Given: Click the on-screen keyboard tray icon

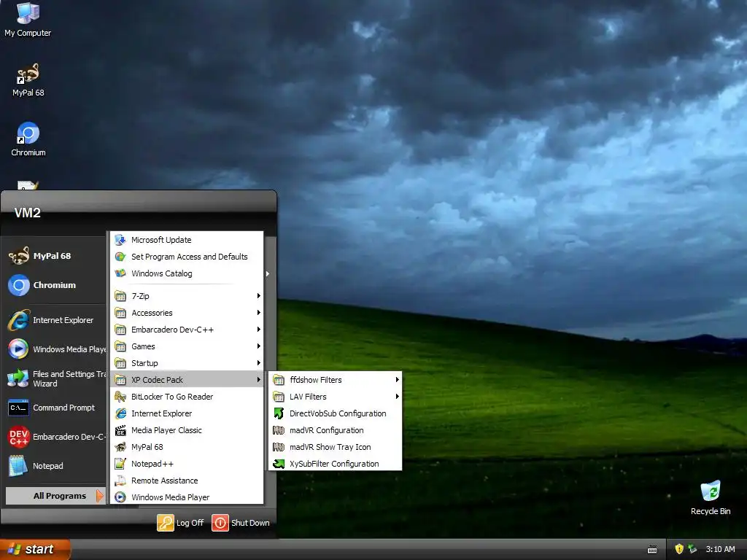Looking at the screenshot, I should [652, 550].
